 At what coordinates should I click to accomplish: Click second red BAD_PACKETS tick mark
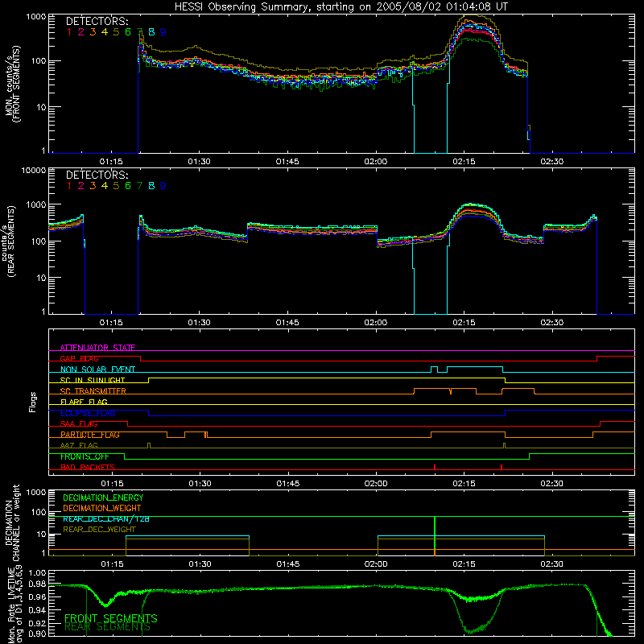click(502, 467)
